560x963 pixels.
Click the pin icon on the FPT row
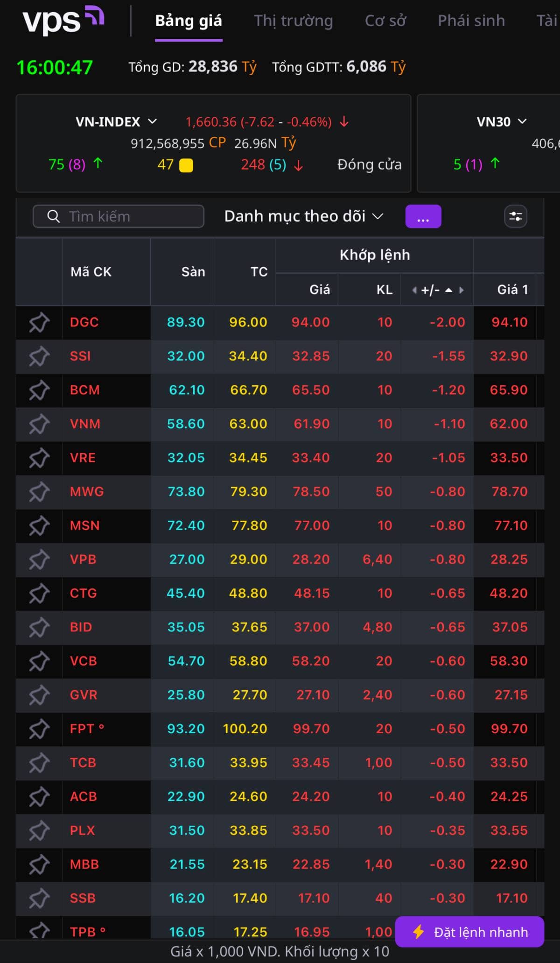[x=39, y=729]
